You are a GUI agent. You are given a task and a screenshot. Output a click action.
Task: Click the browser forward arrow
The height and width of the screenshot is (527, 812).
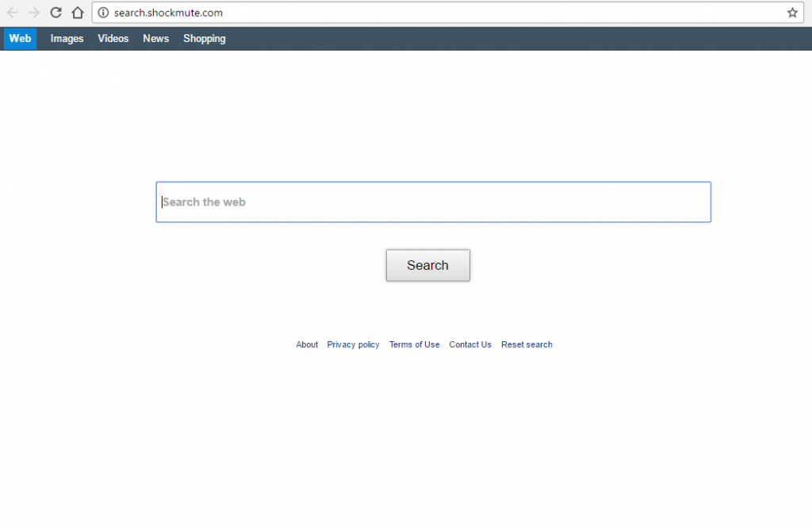click(x=34, y=13)
